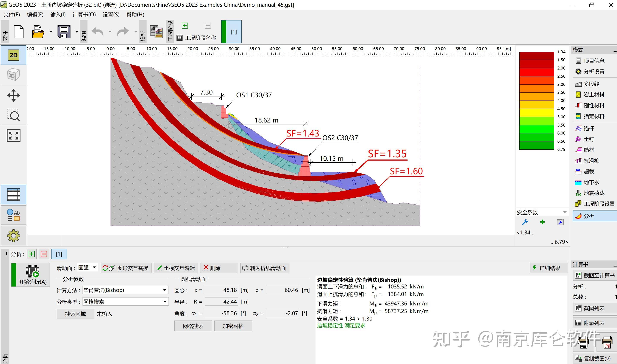
Task: Toggle the 2D view button
Action: (x=14, y=55)
